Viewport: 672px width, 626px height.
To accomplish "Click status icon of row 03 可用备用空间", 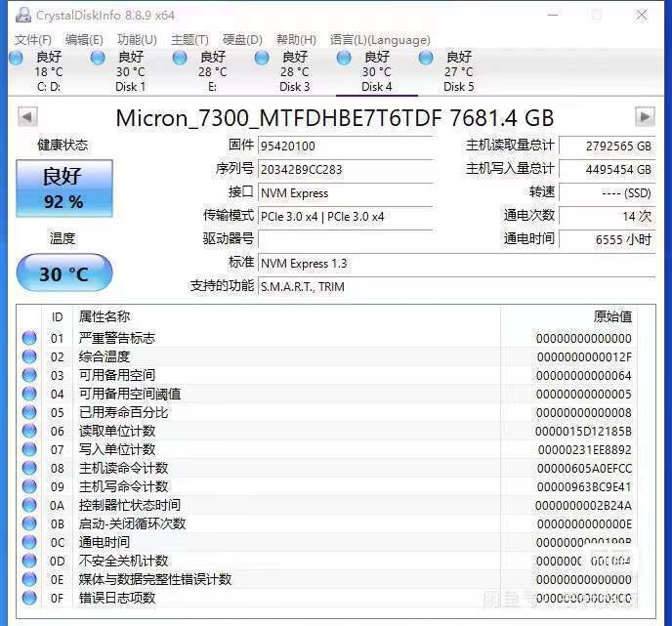I will pyautogui.click(x=29, y=375).
